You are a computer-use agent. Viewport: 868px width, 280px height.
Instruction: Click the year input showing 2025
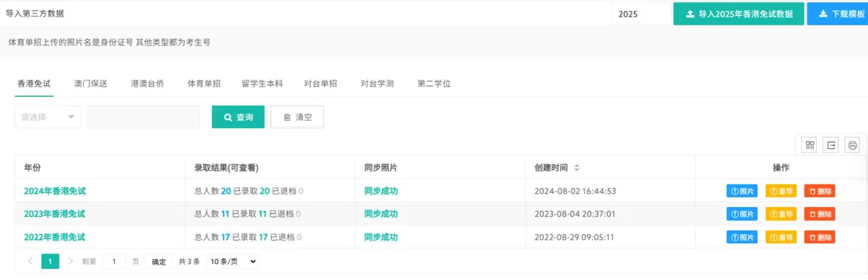642,14
